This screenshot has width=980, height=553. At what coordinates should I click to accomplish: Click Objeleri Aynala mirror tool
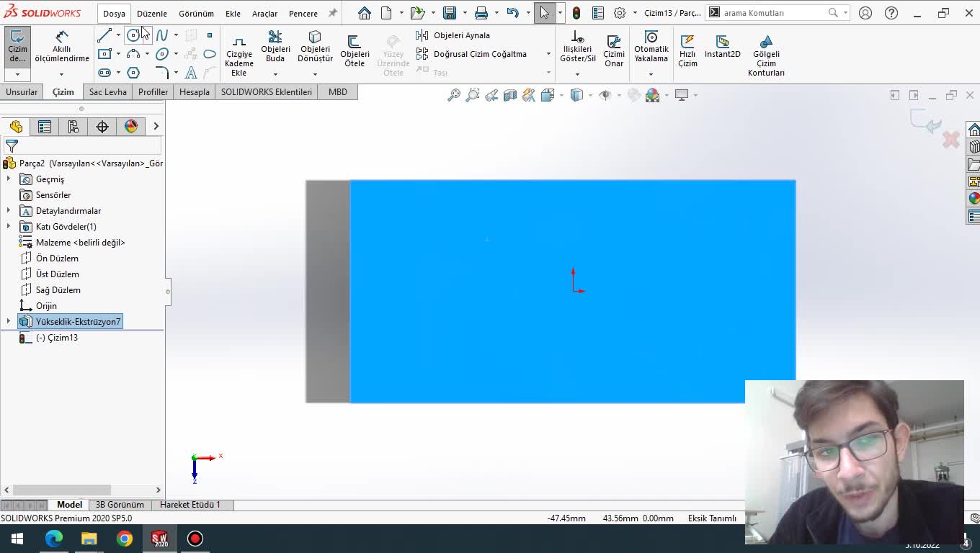tap(453, 35)
